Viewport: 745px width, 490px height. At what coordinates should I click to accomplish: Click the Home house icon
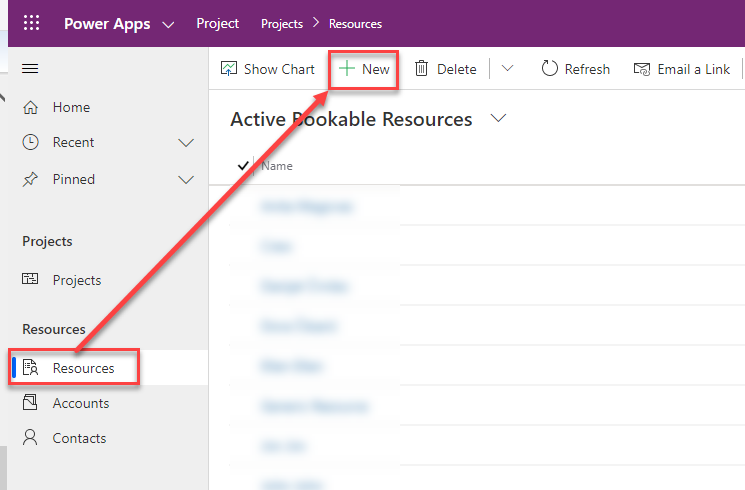[30, 107]
